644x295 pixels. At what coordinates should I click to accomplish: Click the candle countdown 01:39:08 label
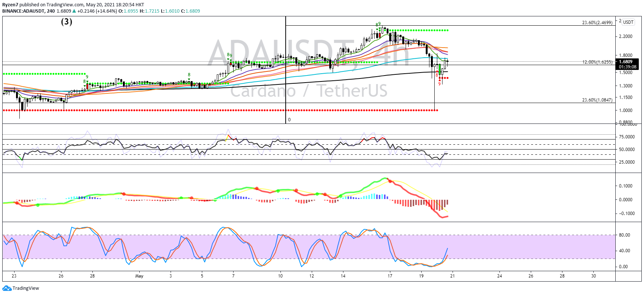click(x=627, y=67)
